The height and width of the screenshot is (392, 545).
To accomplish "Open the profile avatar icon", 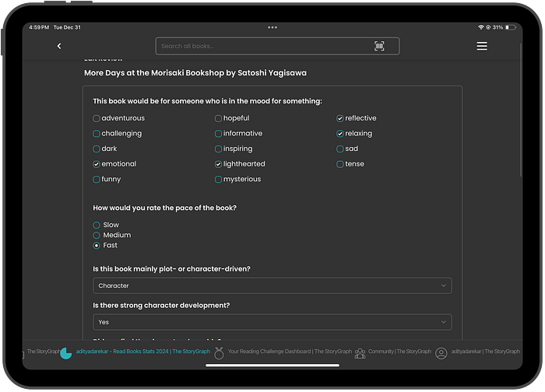I will 441,353.
